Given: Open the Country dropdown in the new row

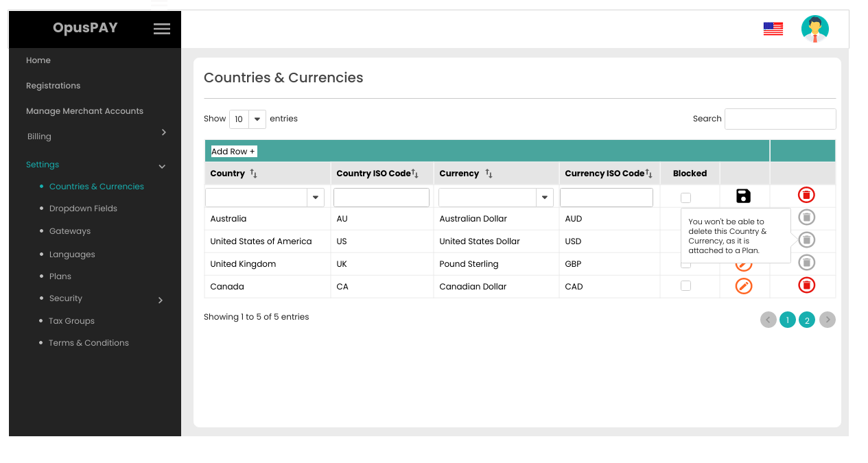Looking at the screenshot, I should [316, 198].
